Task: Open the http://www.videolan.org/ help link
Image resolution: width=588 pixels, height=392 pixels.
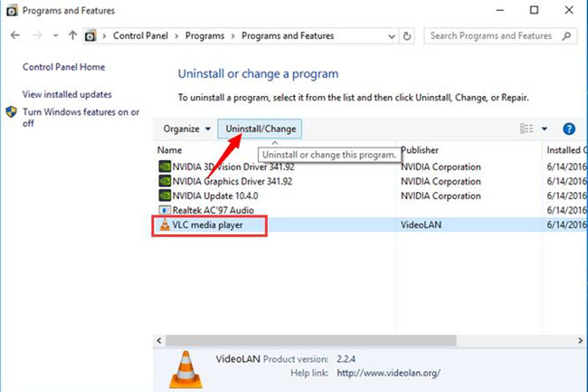Action: [388, 373]
